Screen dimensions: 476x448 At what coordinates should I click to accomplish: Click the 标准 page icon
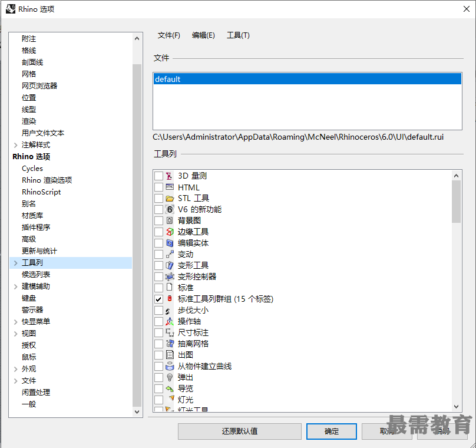tap(170, 287)
